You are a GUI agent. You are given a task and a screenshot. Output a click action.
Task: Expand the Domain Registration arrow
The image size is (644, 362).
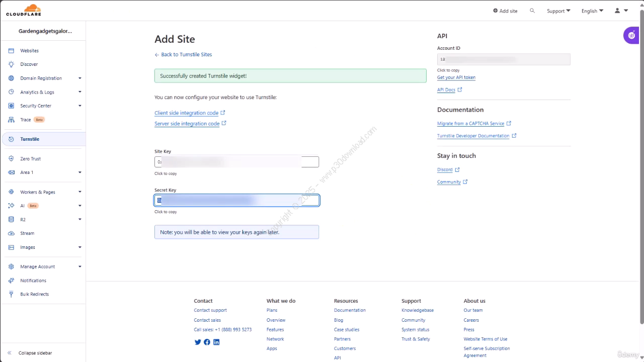79,78
